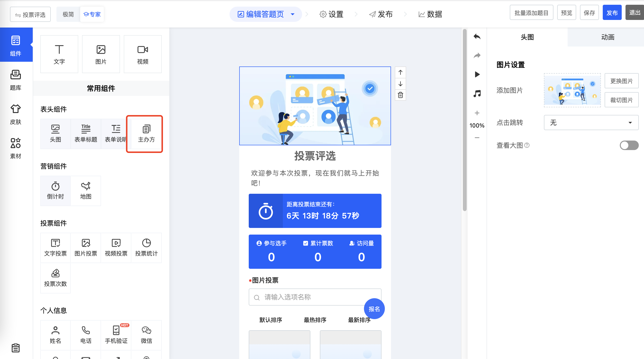
Task: Click the blue 发布 publish button
Action: [612, 13]
